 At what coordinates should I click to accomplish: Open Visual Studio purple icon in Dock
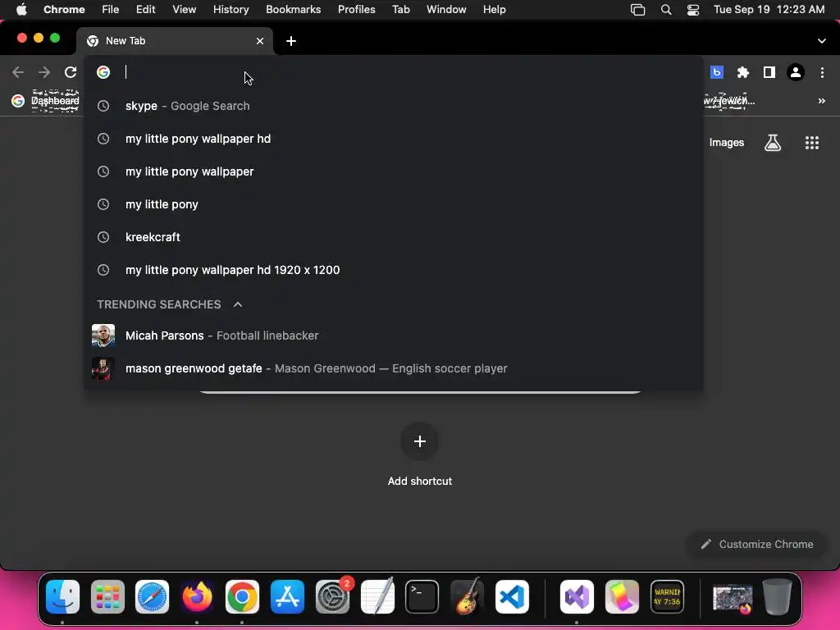[577, 596]
